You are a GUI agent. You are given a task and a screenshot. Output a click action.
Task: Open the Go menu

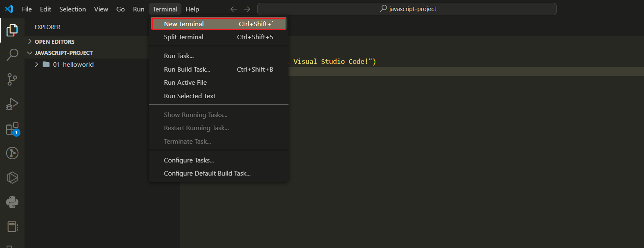coord(121,9)
